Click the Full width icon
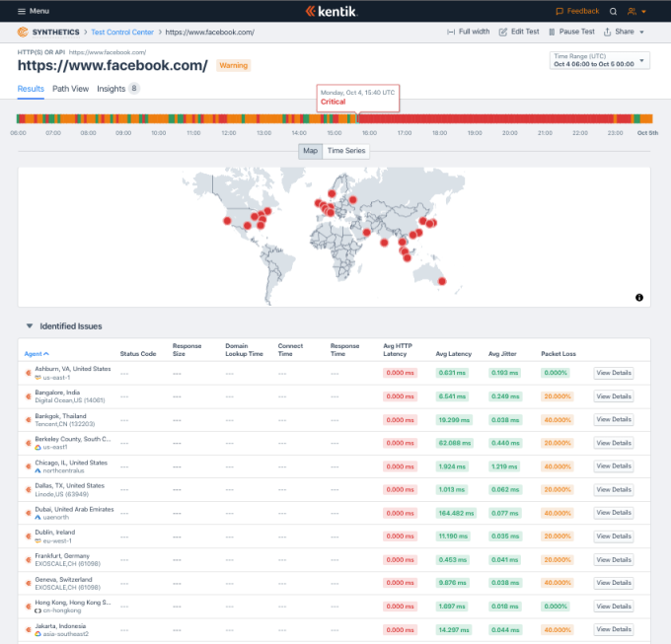 [x=451, y=33]
